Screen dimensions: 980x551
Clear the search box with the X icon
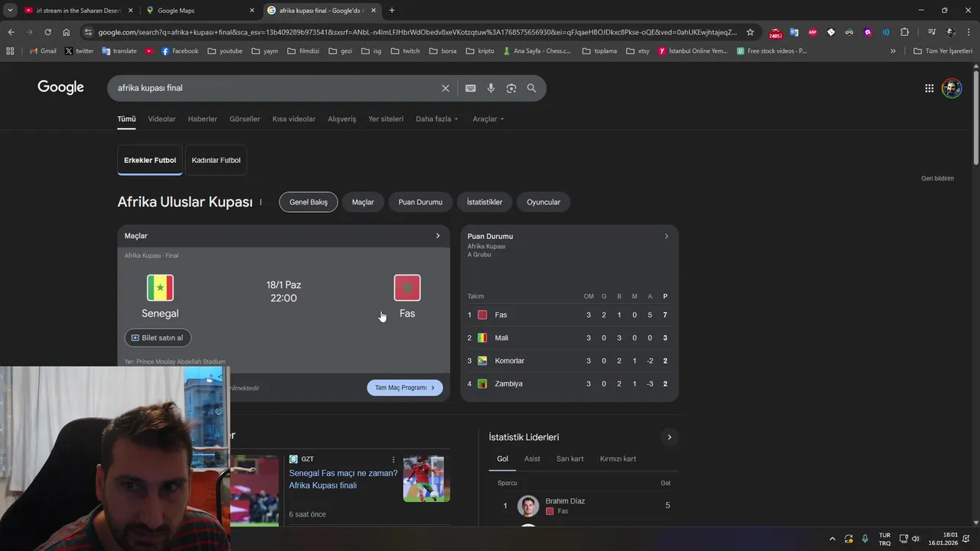point(446,88)
